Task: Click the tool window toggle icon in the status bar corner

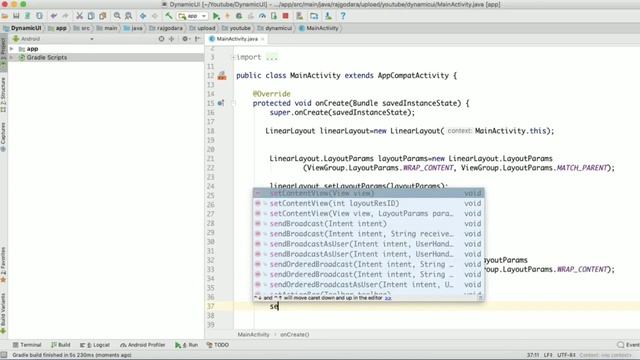Action: [4, 356]
